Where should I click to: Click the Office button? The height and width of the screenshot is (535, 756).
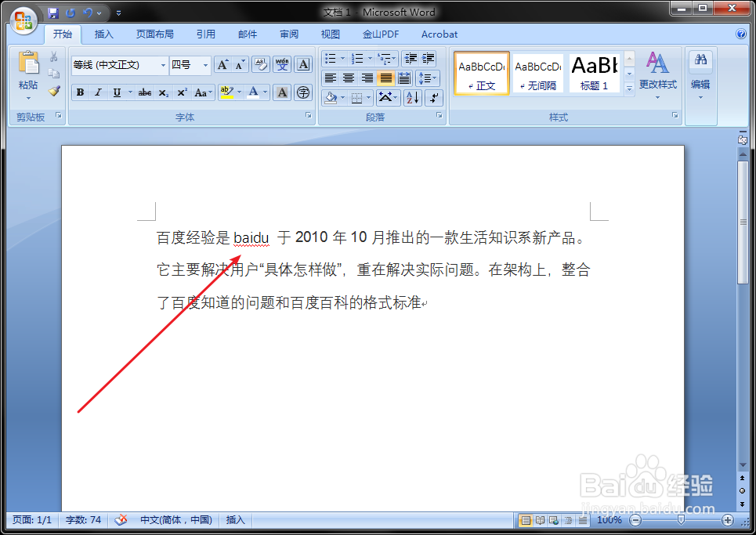click(x=24, y=21)
